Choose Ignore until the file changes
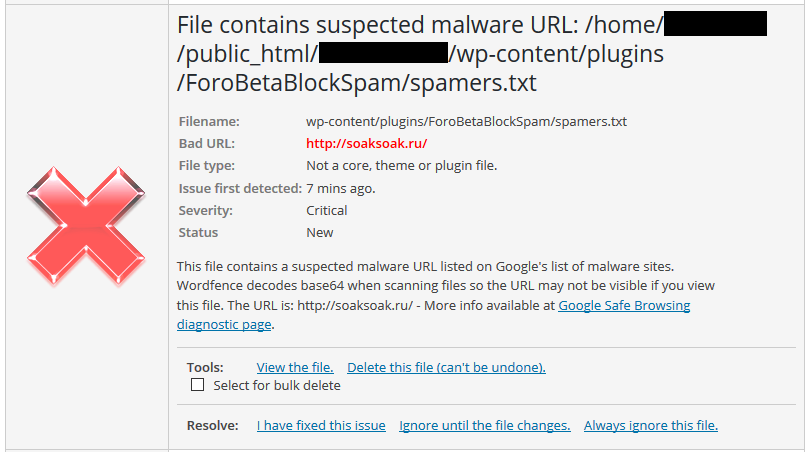 point(484,426)
